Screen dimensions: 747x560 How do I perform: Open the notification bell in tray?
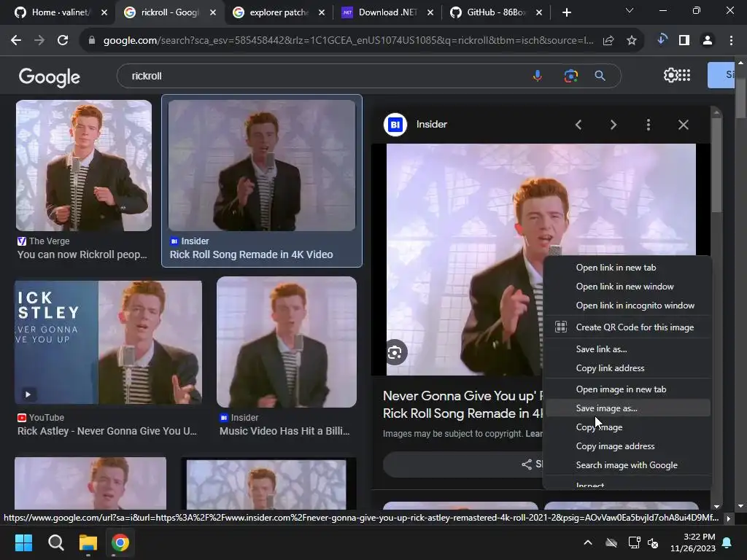tap(727, 542)
